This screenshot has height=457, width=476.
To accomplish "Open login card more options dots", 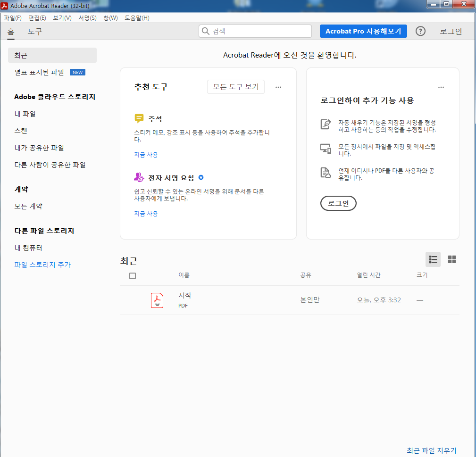I will [441, 87].
